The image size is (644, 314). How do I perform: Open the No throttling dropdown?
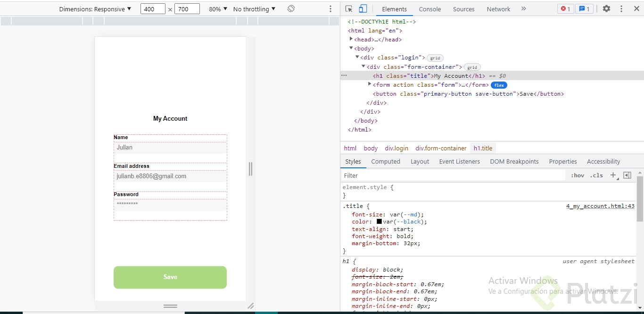pyautogui.click(x=254, y=9)
